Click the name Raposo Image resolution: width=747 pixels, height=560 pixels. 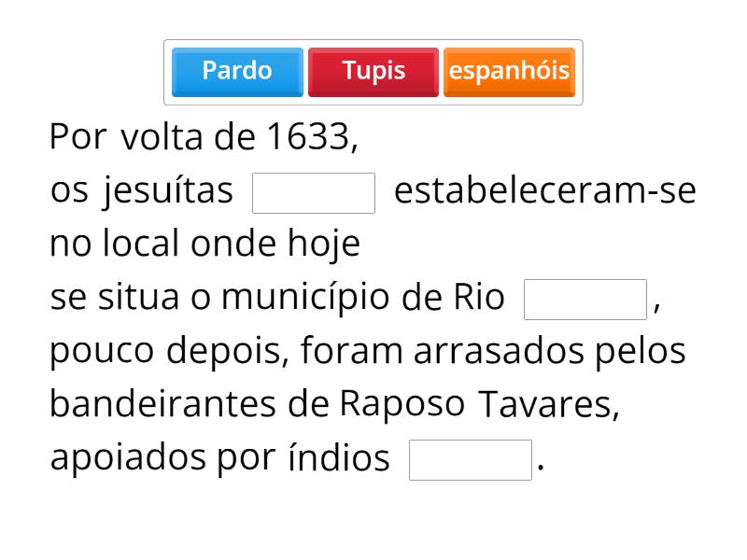[402, 405]
